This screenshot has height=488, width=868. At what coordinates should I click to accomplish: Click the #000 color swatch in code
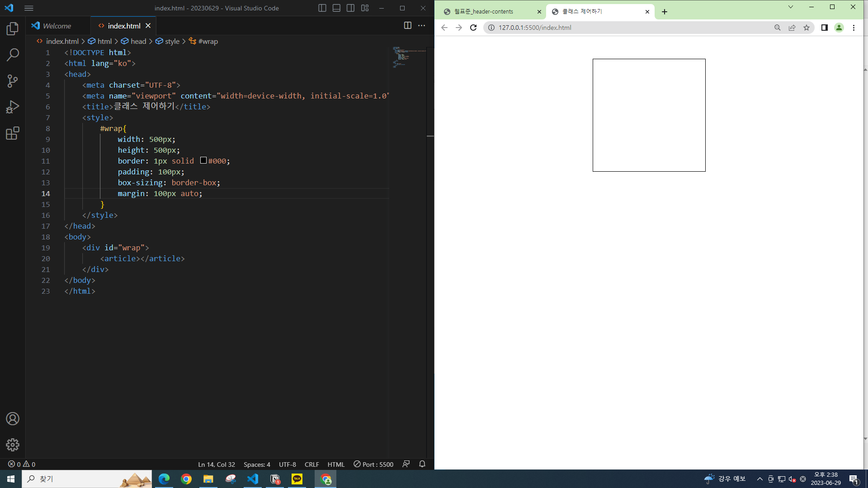point(203,160)
